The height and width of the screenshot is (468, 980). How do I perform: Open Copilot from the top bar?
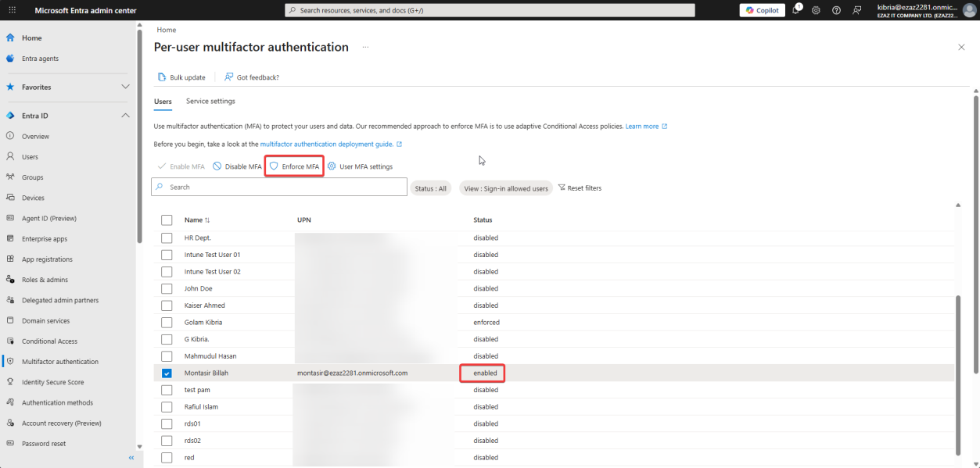pos(763,10)
